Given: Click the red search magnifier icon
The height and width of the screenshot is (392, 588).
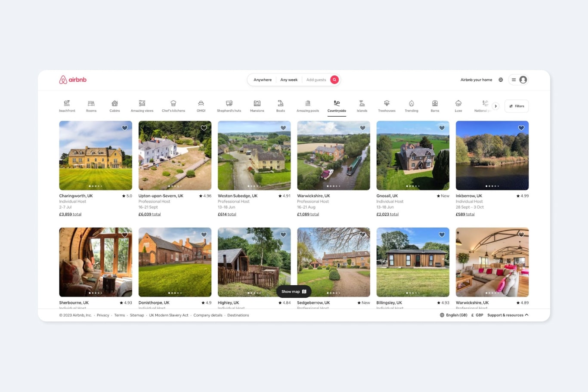Looking at the screenshot, I should click(x=334, y=80).
